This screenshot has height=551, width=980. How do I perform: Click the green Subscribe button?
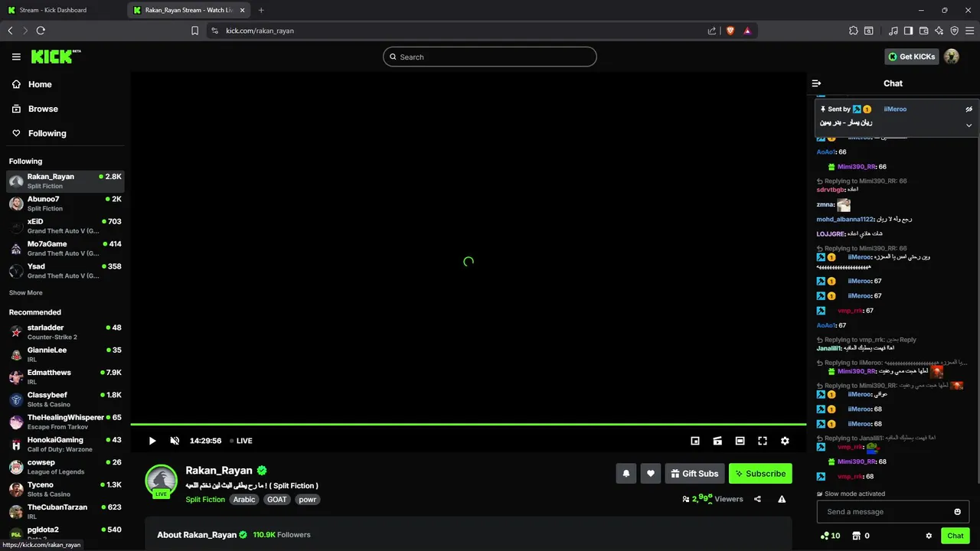click(760, 474)
